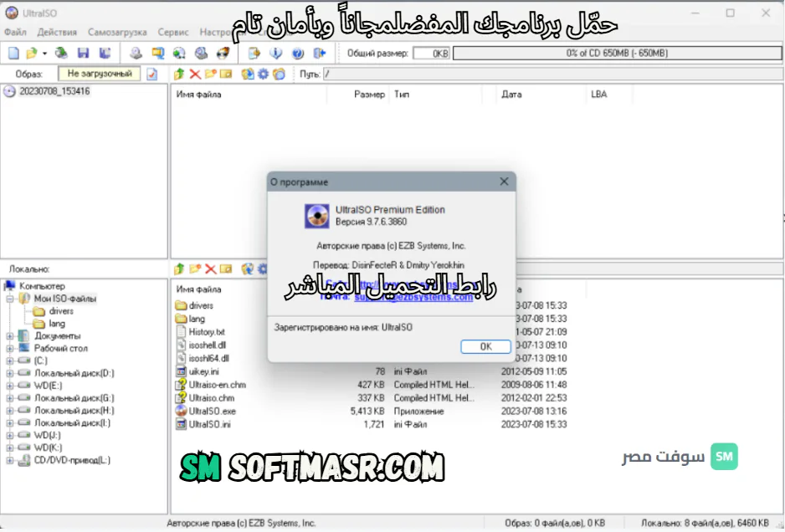Click New folder icon in local toolbar

pyautogui.click(x=195, y=269)
